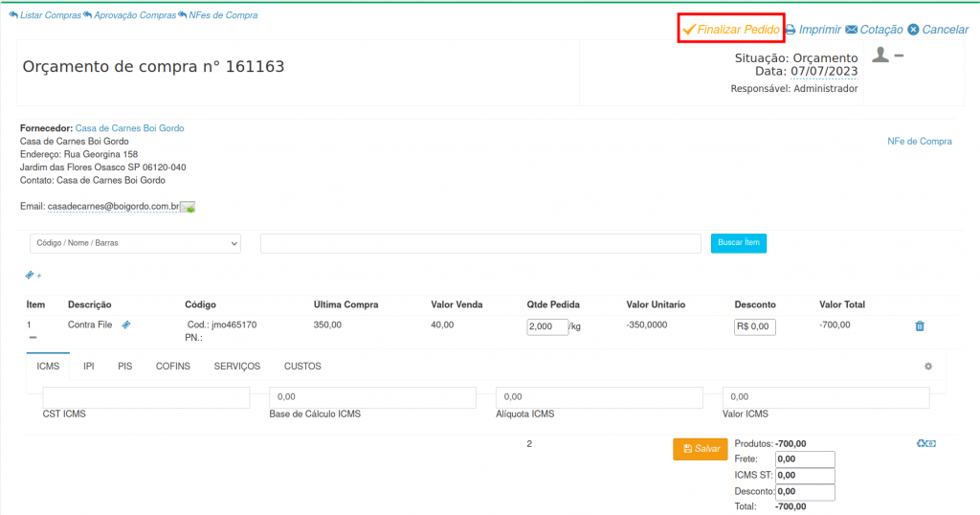Collapse item 1 details using the minus sign
980x515 pixels.
click(x=33, y=338)
